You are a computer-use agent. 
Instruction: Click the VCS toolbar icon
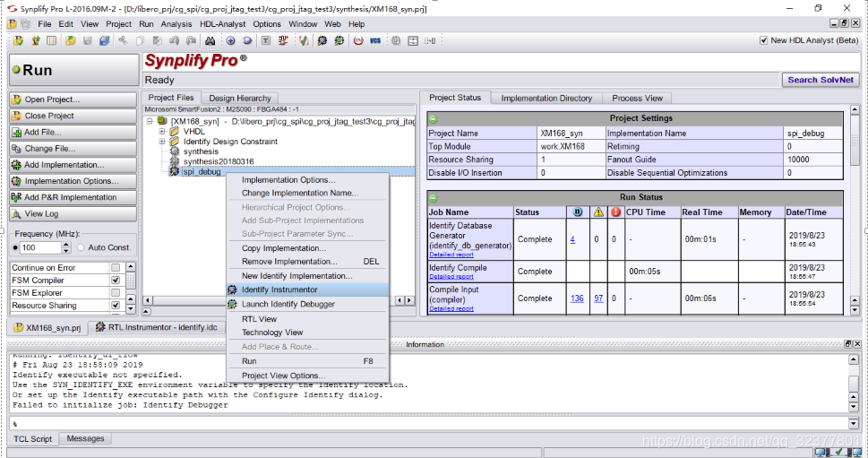click(x=375, y=40)
